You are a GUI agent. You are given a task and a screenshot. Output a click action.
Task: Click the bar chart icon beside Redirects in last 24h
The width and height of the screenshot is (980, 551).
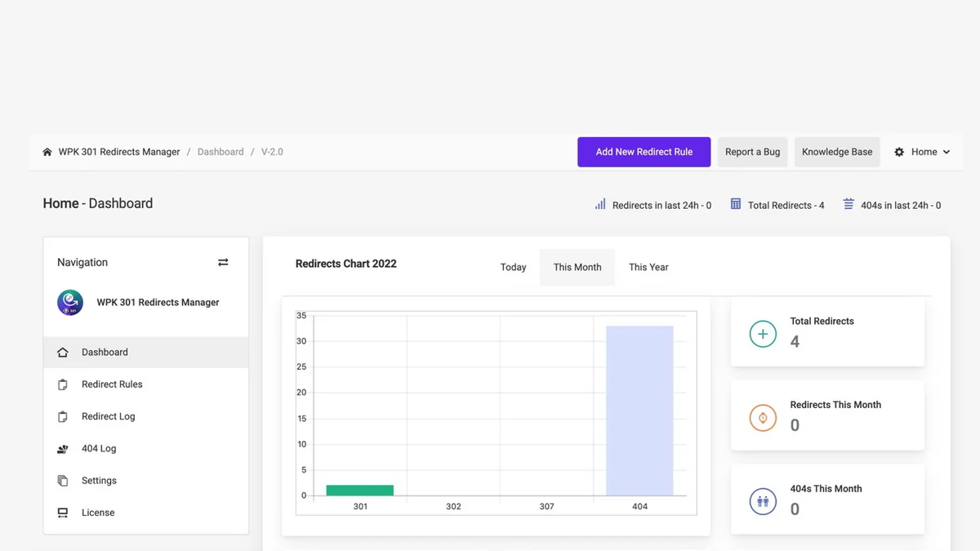[600, 205]
